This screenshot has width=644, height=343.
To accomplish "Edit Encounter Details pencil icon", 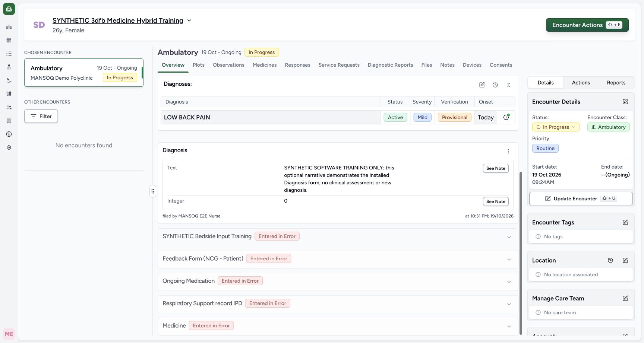I will [625, 102].
